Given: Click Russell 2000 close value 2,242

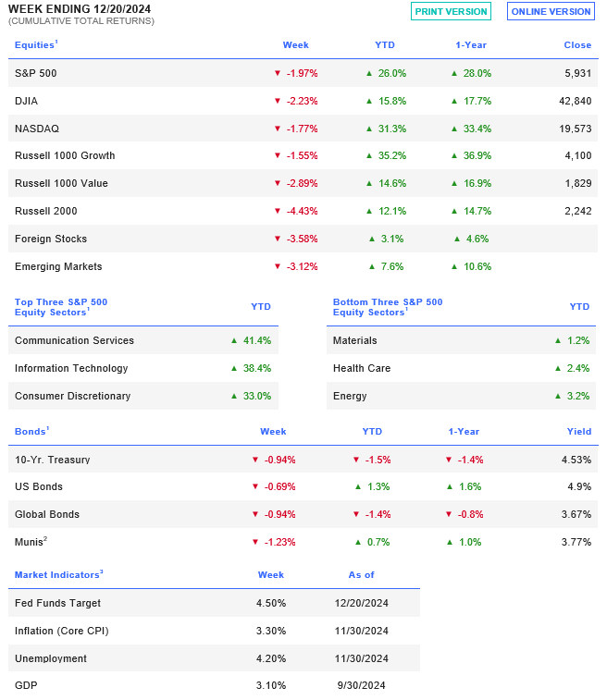Looking at the screenshot, I should (578, 211).
